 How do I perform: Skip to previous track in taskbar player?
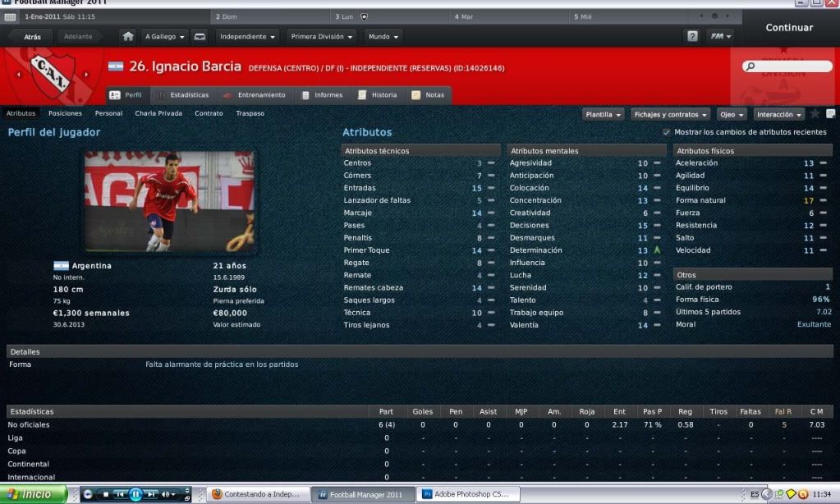(120, 494)
